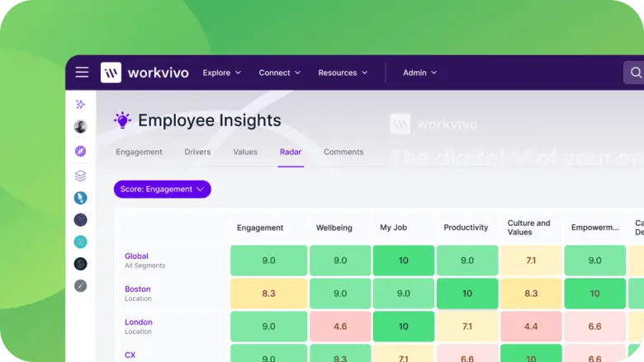The height and width of the screenshot is (362, 644).
Task: Select the blue round space icon below the layers icon
Action: point(81,198)
